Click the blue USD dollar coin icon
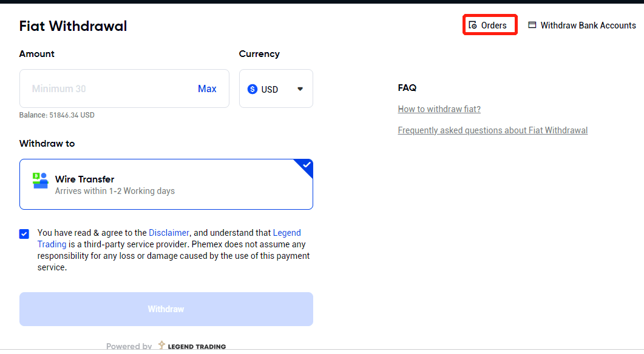 tap(253, 89)
